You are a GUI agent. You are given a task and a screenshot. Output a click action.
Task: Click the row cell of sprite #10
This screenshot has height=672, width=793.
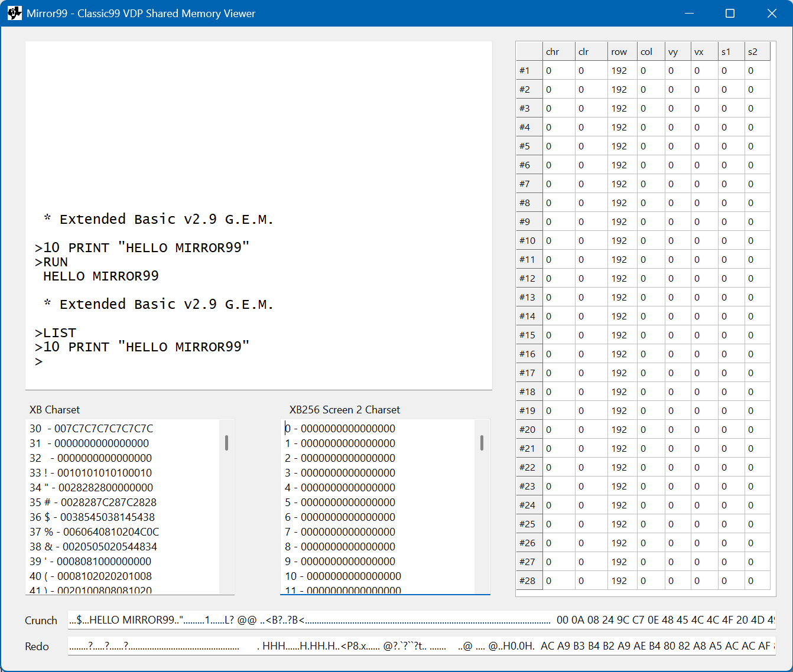click(622, 240)
